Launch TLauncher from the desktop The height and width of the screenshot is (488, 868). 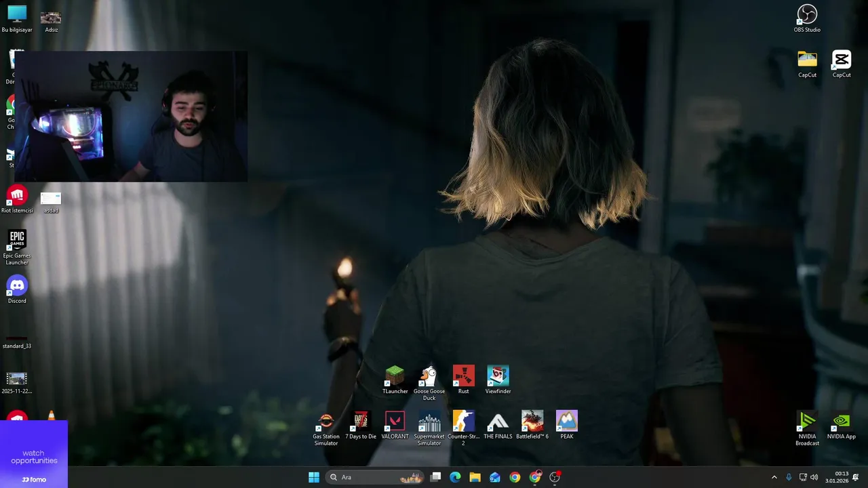pyautogui.click(x=395, y=380)
